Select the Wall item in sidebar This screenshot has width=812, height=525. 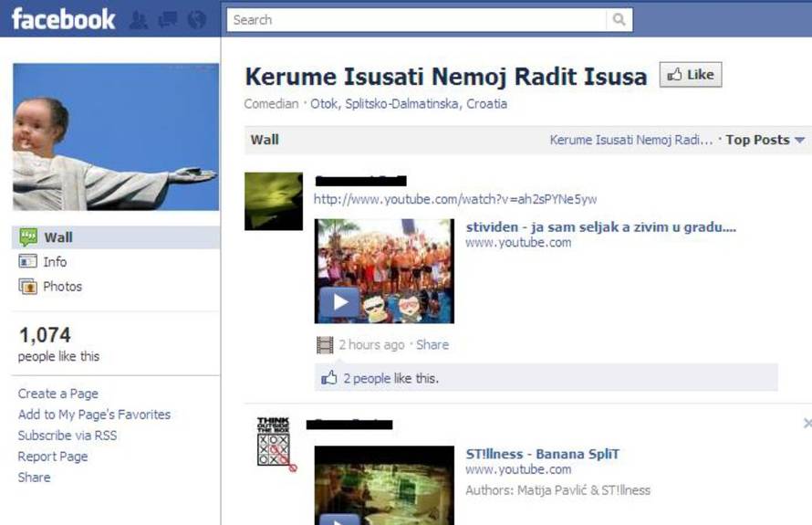coord(116,237)
